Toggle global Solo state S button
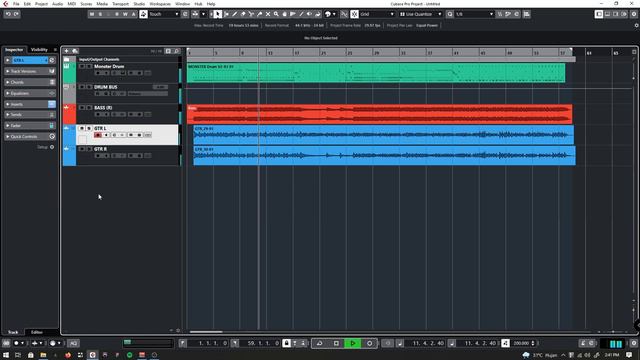The image size is (640, 360). 100,14
